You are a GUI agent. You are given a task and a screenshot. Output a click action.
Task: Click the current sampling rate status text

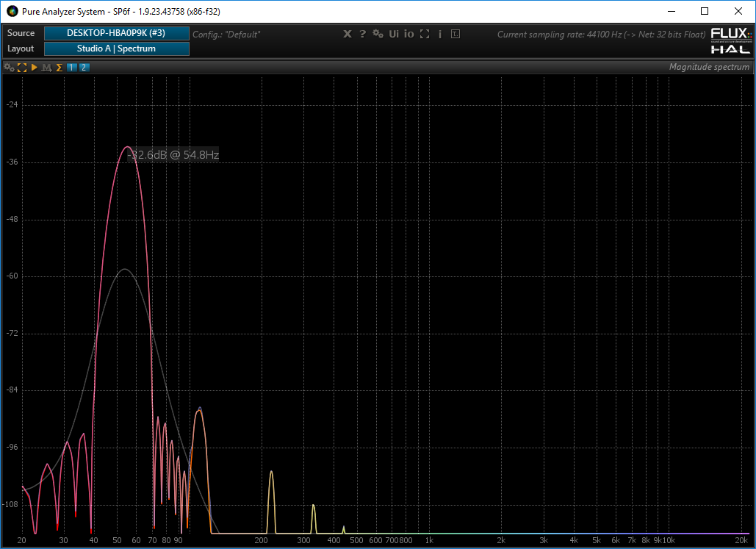tap(601, 35)
